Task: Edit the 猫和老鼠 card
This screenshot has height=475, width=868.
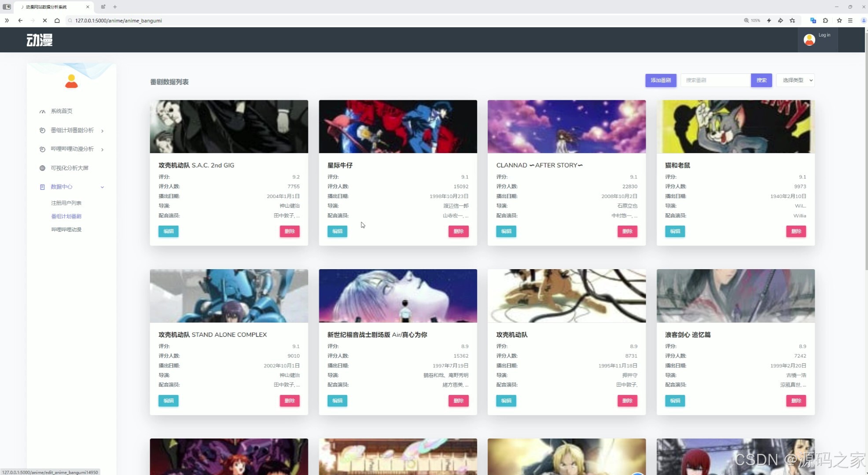Action: [675, 231]
